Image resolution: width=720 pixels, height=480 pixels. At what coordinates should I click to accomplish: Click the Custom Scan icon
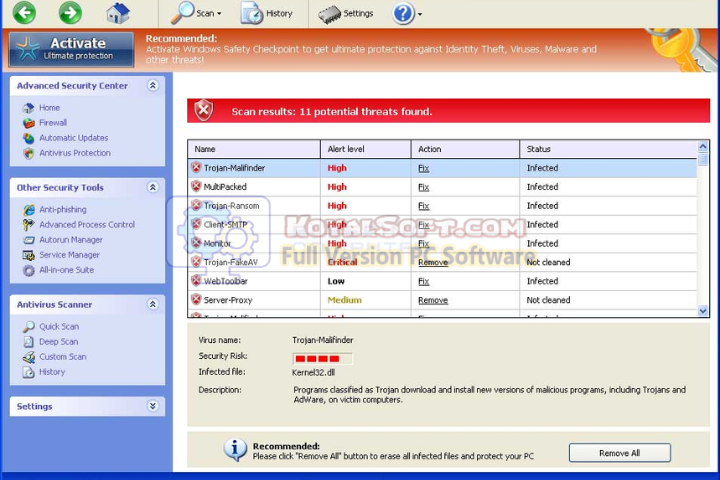[x=28, y=357]
